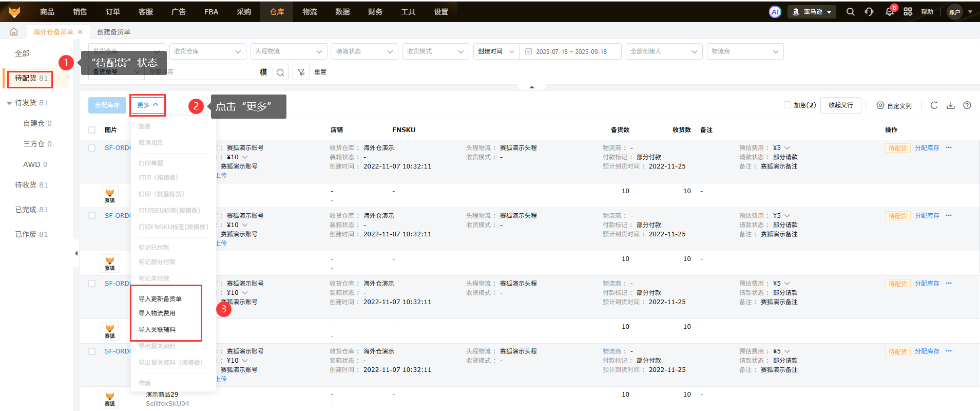Open the 物流商 dropdown
Viewport: 980px width, 411px height.
coord(745,51)
